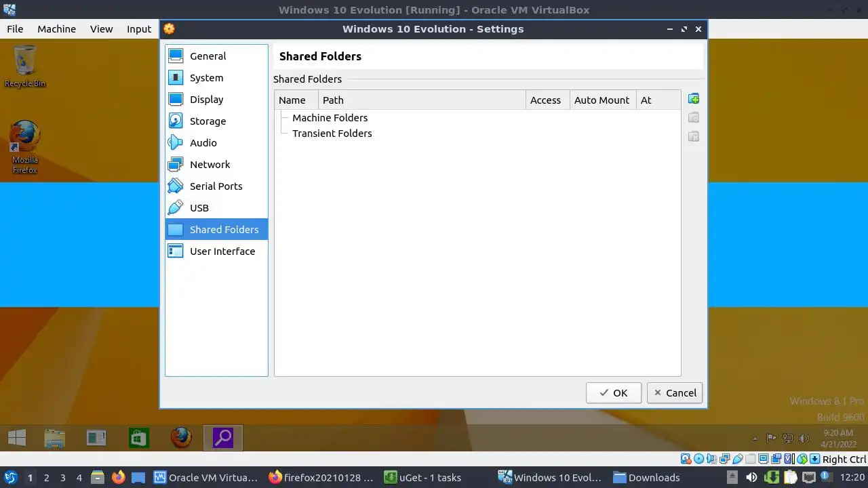Sort by Path column header
Viewport: 868px width, 488px height.
click(422, 100)
